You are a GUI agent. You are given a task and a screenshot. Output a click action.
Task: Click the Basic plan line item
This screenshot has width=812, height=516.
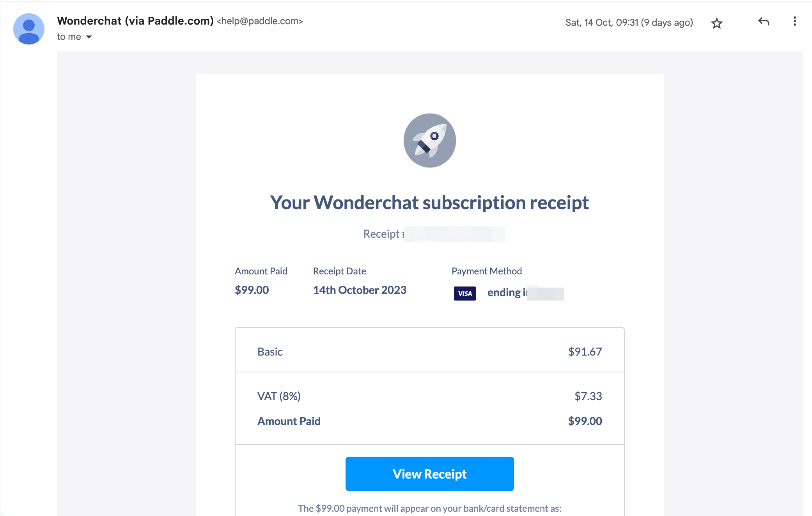coord(270,352)
